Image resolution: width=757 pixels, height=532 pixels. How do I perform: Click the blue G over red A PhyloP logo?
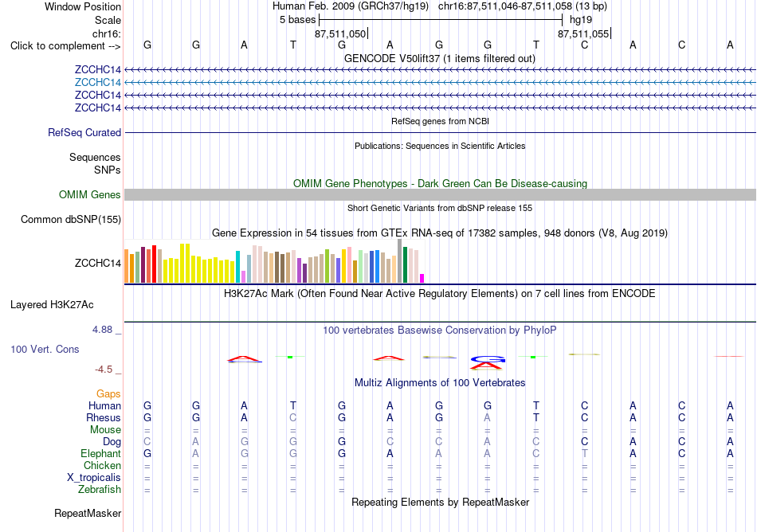click(x=488, y=362)
